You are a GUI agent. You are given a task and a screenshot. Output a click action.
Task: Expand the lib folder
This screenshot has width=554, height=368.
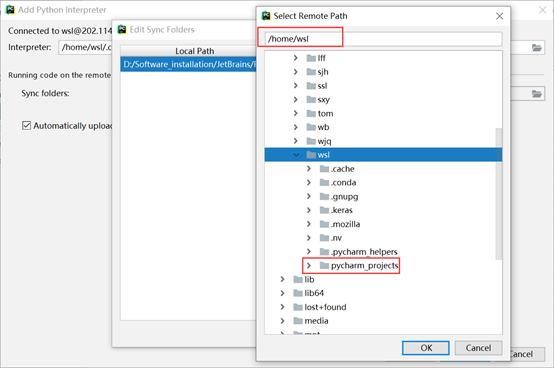(282, 279)
